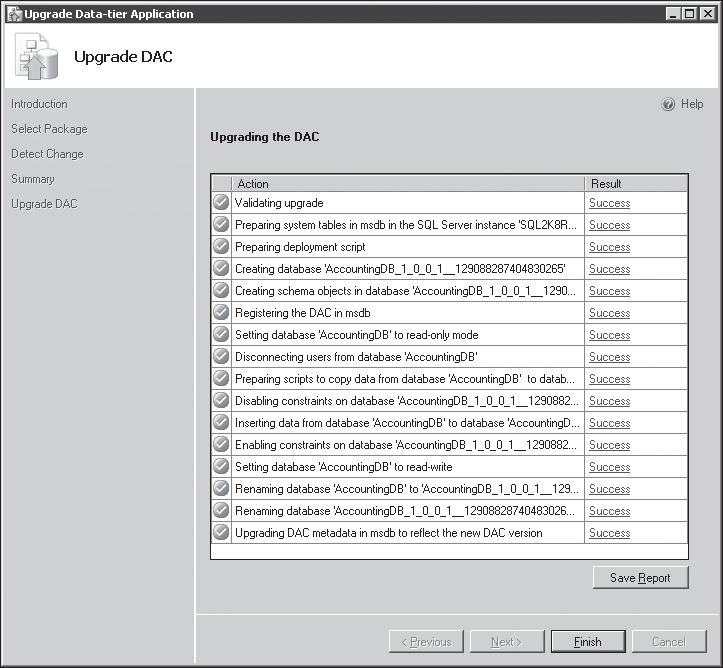Click checkmark icon beside Preparing deployment script
The height and width of the screenshot is (668, 723).
coord(221,246)
